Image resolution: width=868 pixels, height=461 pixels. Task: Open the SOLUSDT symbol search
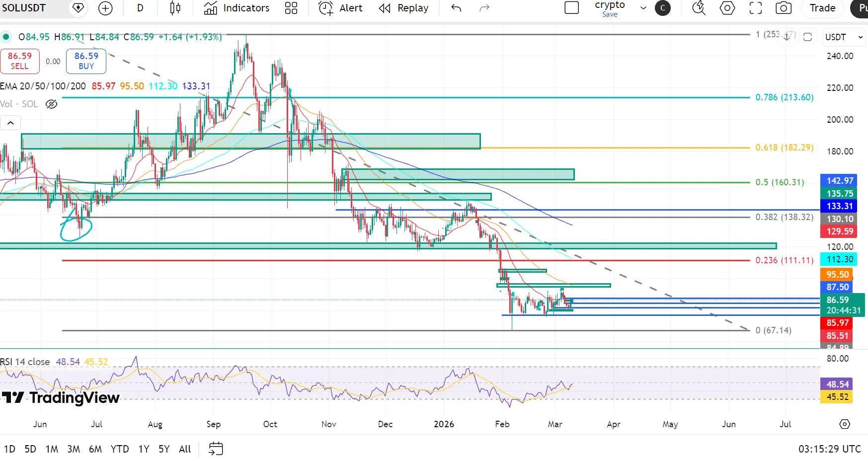pyautogui.click(x=24, y=8)
